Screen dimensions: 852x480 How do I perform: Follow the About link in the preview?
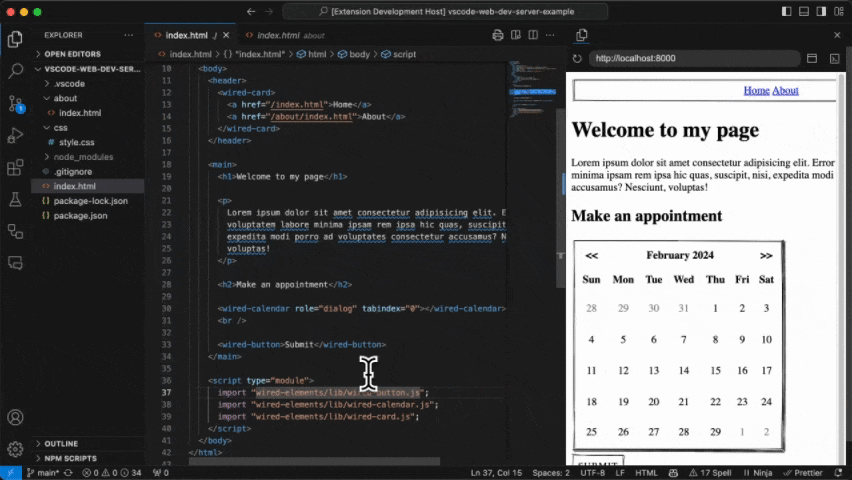pos(785,91)
